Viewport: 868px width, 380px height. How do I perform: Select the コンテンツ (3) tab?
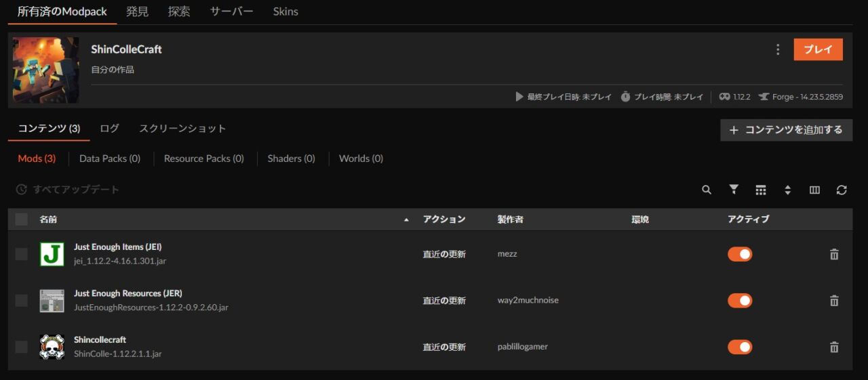pyautogui.click(x=49, y=128)
